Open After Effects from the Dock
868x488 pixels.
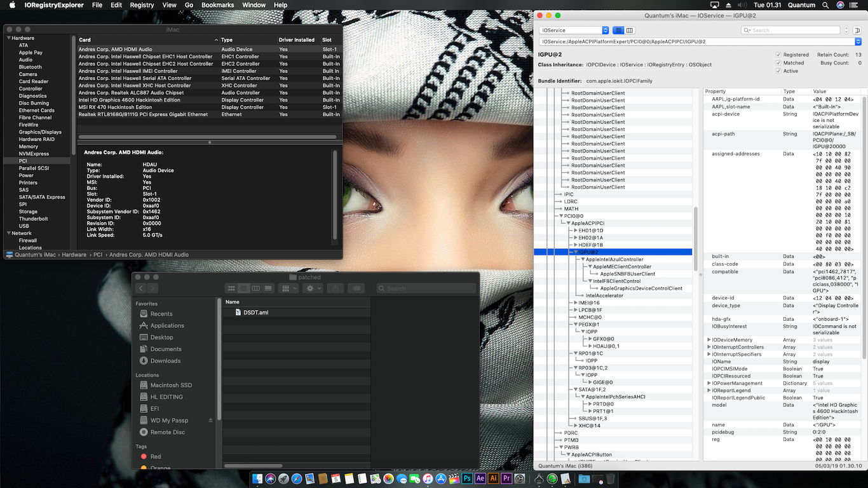pyautogui.click(x=480, y=478)
